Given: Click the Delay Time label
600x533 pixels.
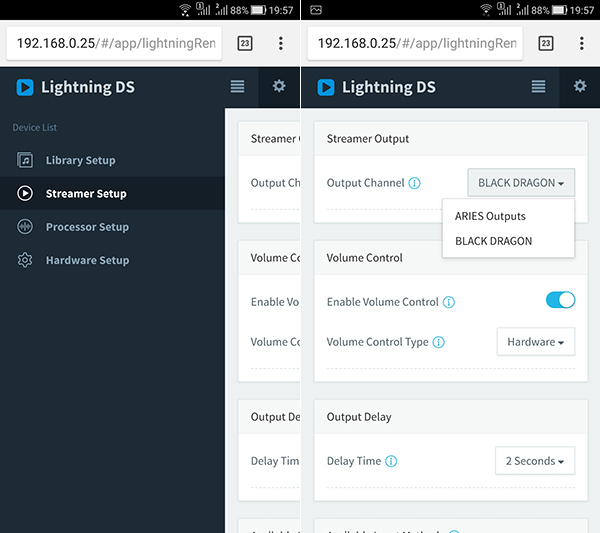Looking at the screenshot, I should tap(354, 461).
